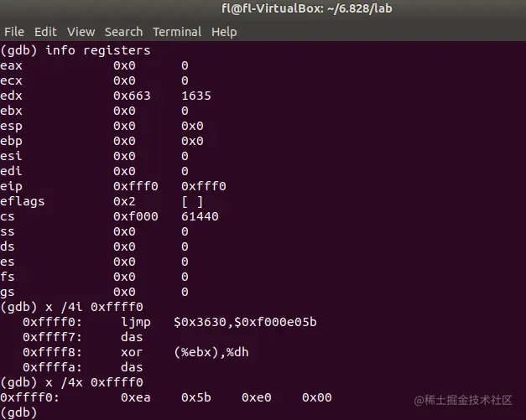
Task: Click the edx hex value 0x663
Action: (132, 96)
